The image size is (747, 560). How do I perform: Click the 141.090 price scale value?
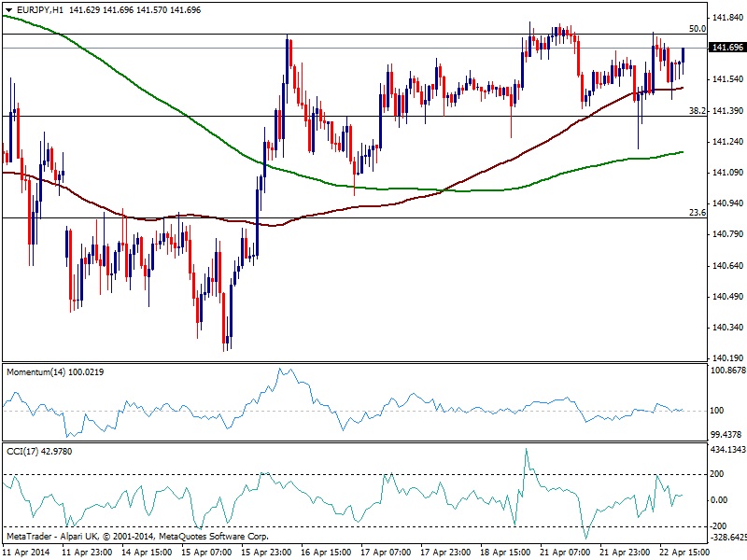(727, 173)
